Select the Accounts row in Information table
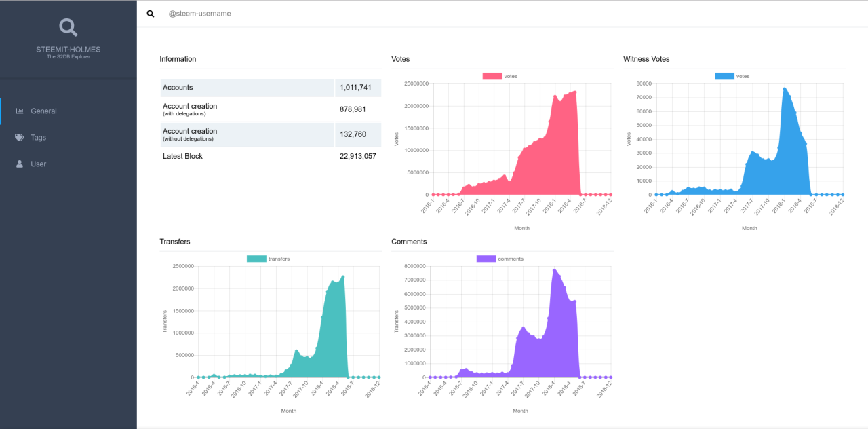This screenshot has height=429, width=868. pyautogui.click(x=271, y=88)
